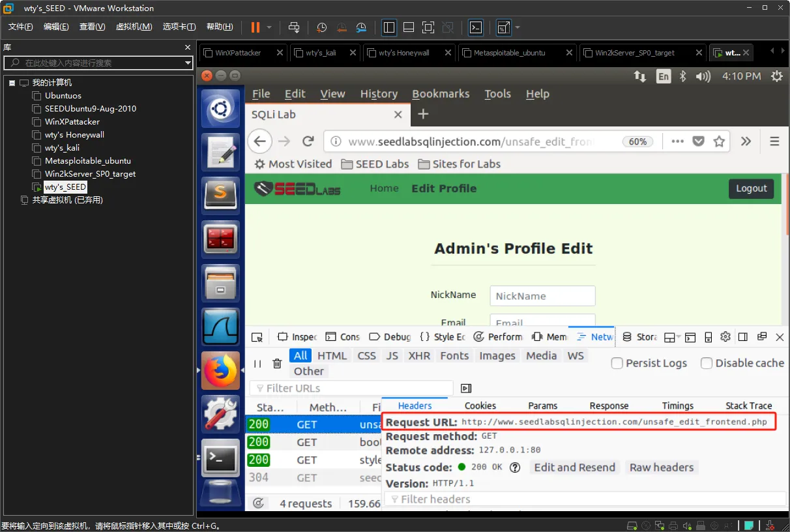Close the VMware library panel
790x532 pixels.
click(x=187, y=48)
